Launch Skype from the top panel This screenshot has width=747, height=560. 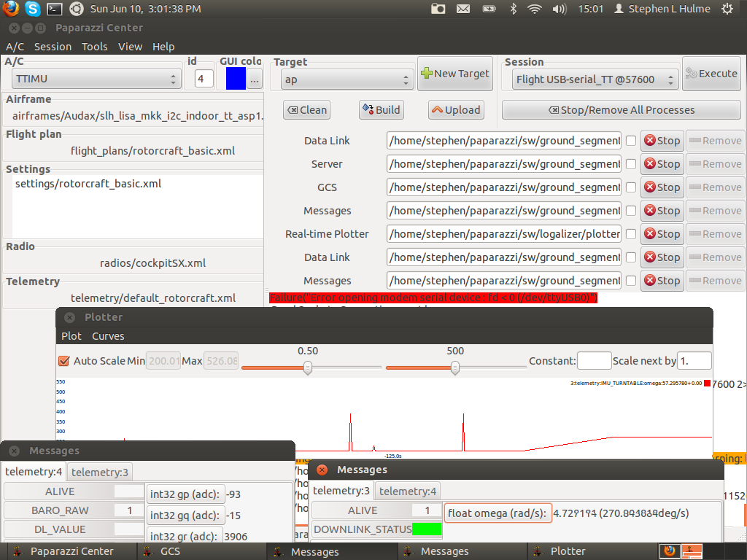(32, 9)
